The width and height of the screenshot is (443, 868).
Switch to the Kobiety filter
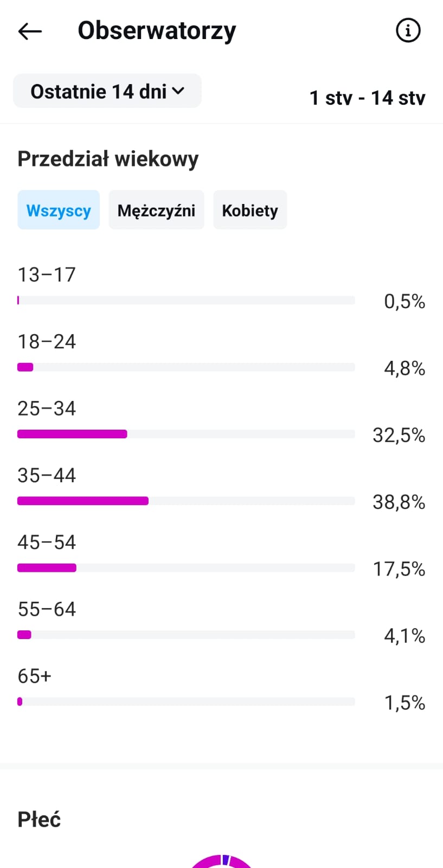pos(250,210)
